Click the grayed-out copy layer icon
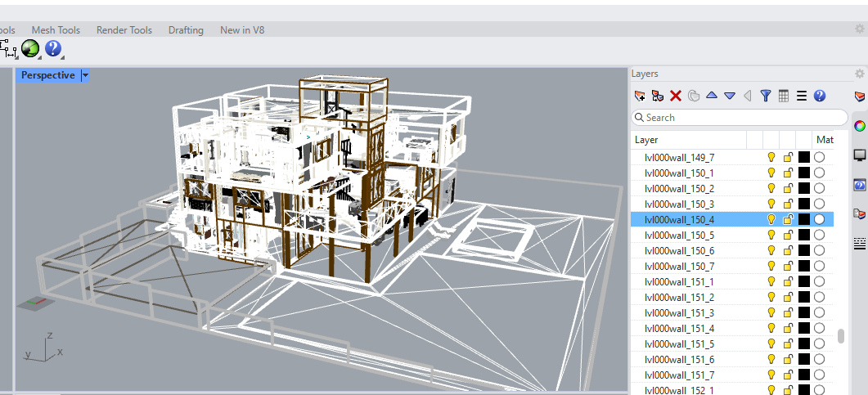Viewport: 868px width, 395px height. click(x=694, y=96)
